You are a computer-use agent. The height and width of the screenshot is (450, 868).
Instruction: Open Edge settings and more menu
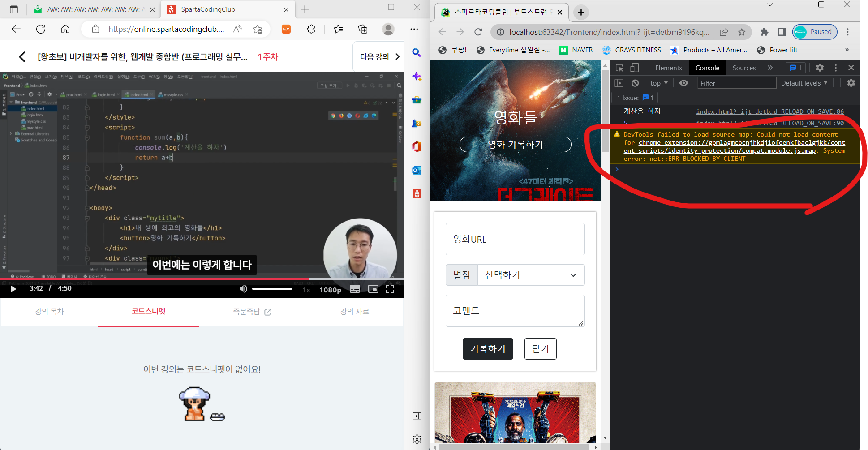tap(414, 29)
